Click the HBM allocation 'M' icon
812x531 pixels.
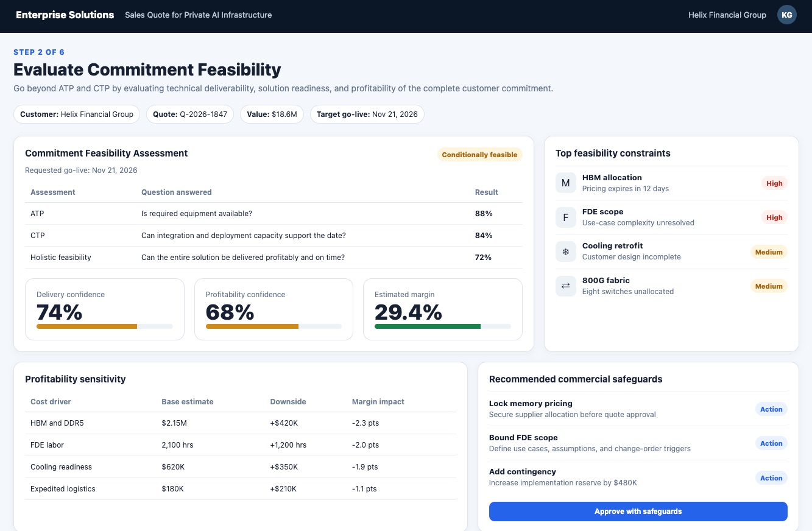coord(565,183)
